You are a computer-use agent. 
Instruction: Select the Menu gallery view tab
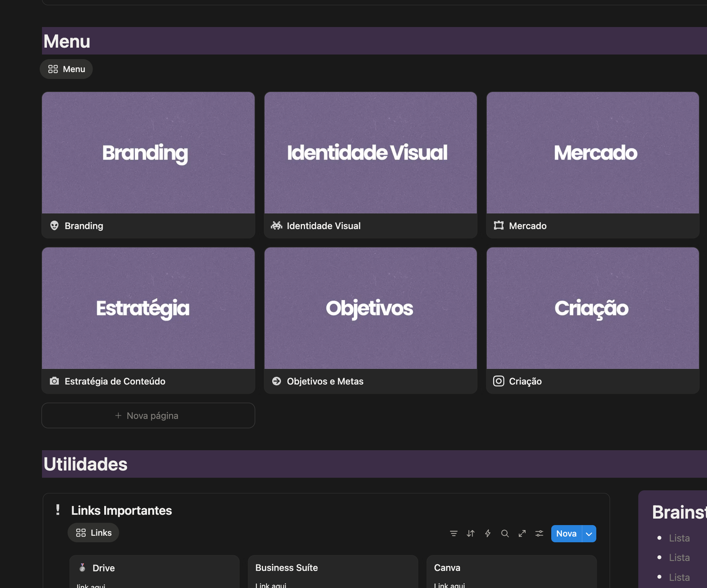(67, 69)
